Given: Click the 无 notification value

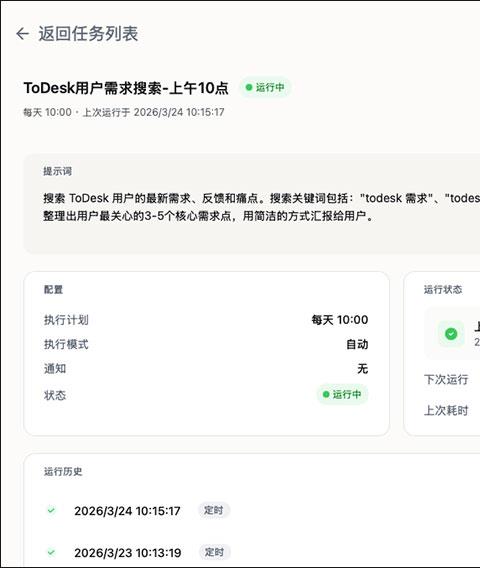Looking at the screenshot, I should point(363,369).
